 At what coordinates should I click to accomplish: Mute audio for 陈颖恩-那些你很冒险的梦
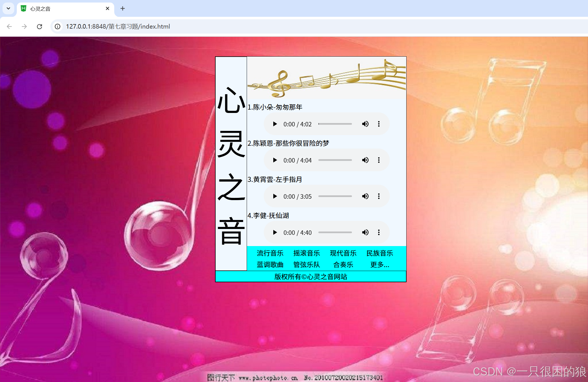click(x=365, y=160)
